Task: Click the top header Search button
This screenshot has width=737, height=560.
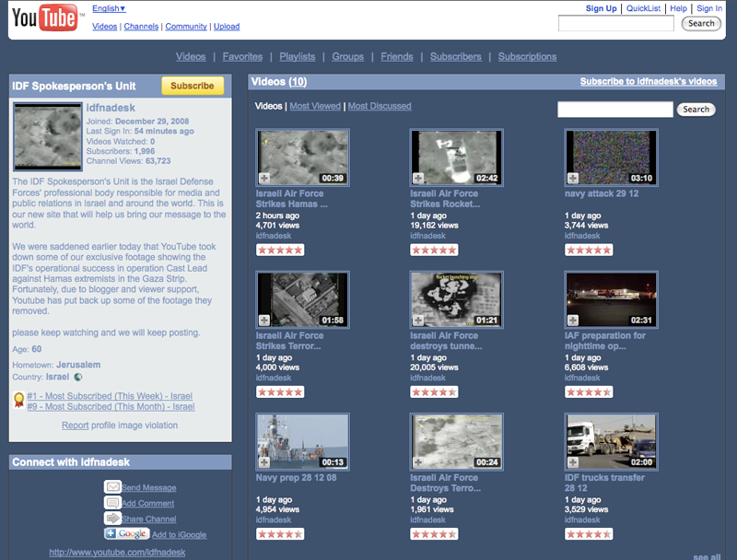Action: [701, 23]
